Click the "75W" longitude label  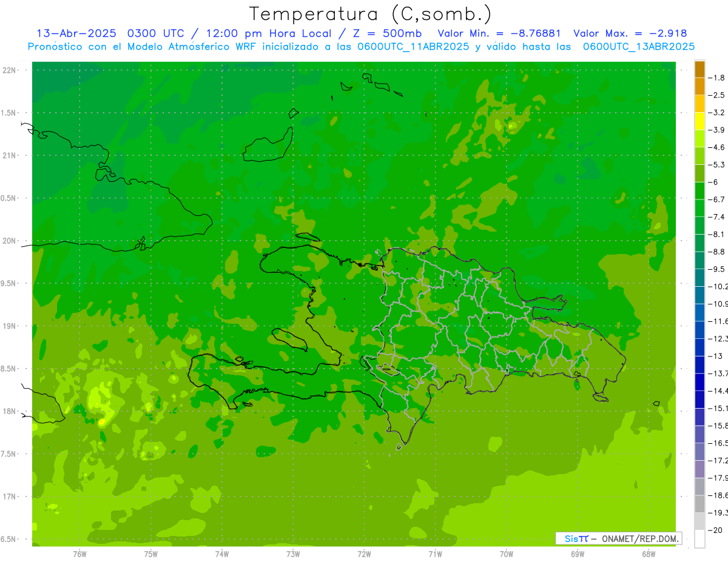coord(151,554)
